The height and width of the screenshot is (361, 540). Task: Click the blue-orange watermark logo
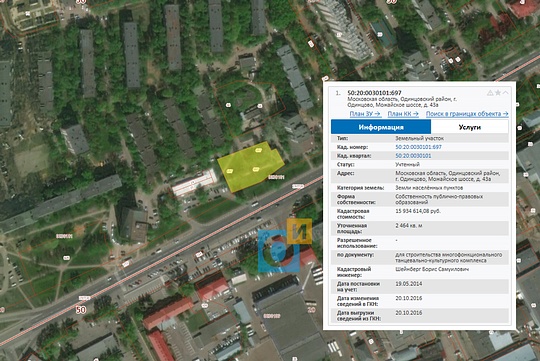coord(285,245)
